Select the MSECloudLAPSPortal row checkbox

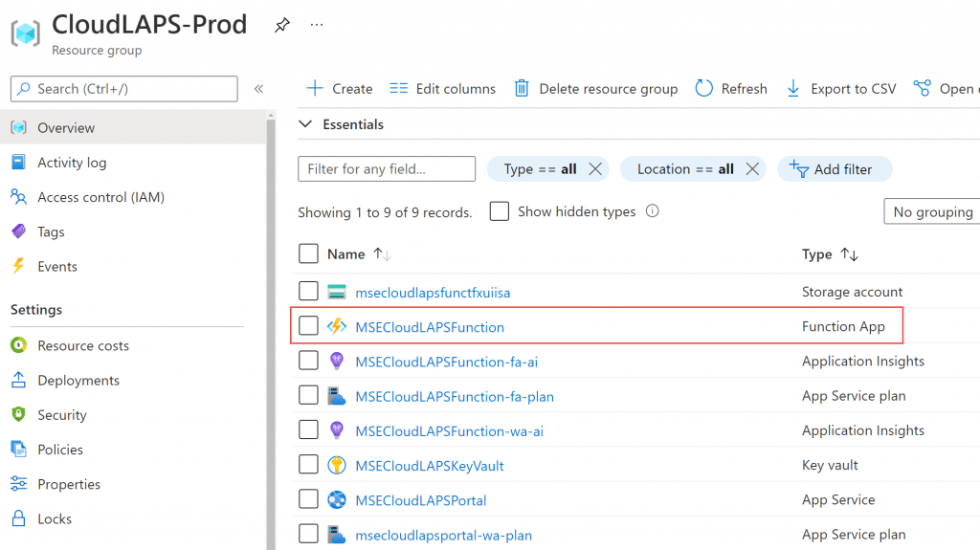click(309, 498)
